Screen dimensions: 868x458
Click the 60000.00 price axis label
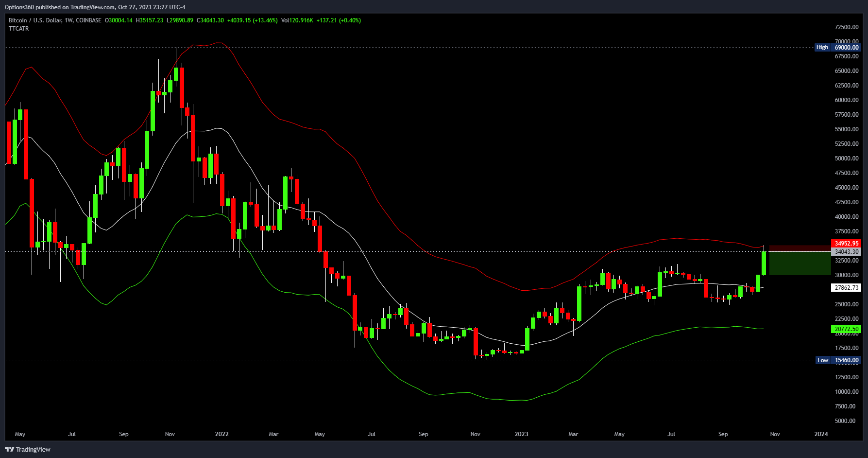[847, 100]
